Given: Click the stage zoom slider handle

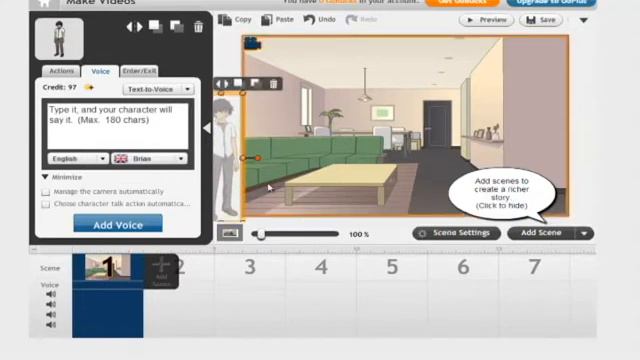Looking at the screenshot, I should coord(261,234).
